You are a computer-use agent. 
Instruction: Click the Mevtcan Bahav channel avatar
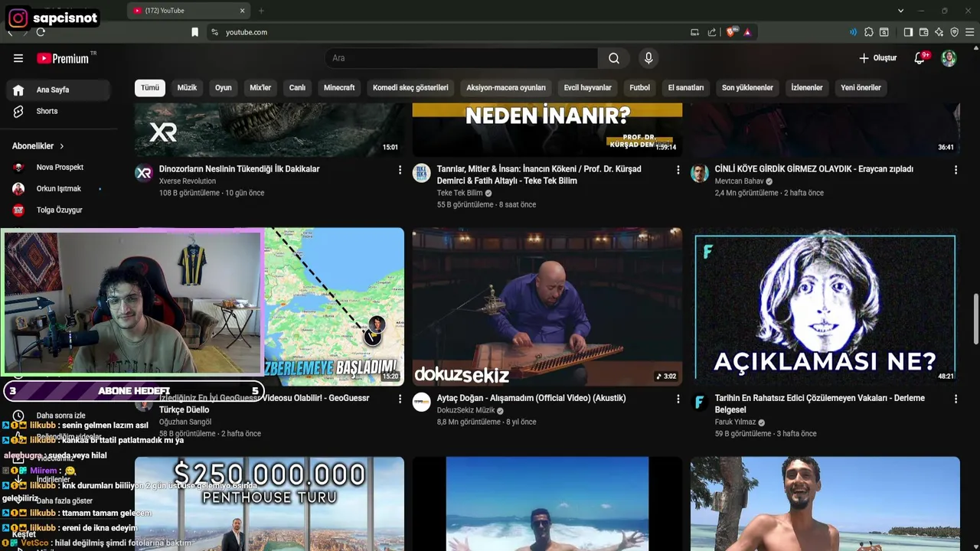point(699,173)
